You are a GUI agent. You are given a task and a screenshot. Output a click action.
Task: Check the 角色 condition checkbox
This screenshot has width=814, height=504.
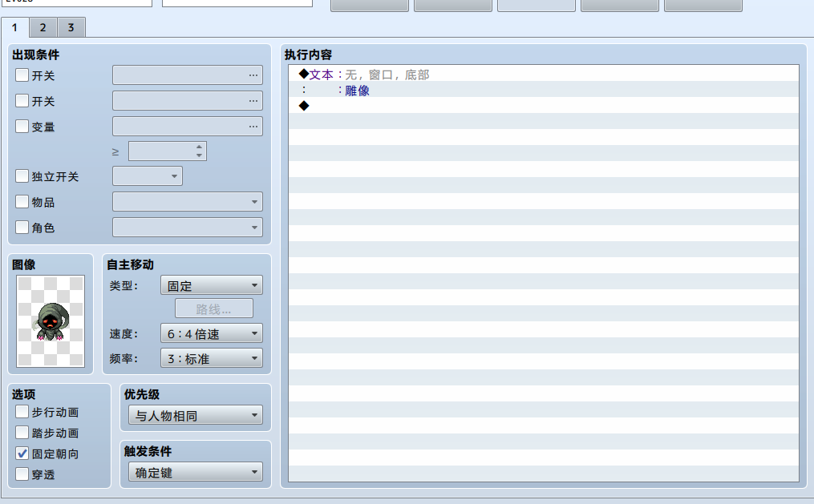coord(22,227)
